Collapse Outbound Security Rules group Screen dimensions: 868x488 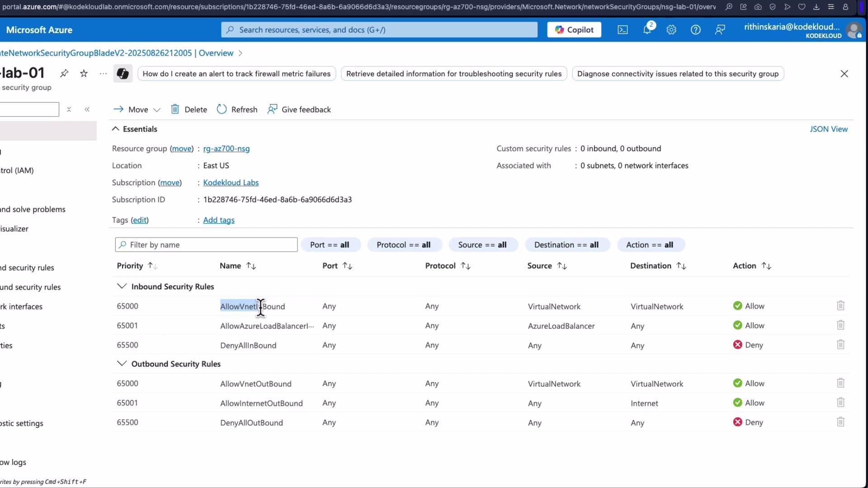122,363
